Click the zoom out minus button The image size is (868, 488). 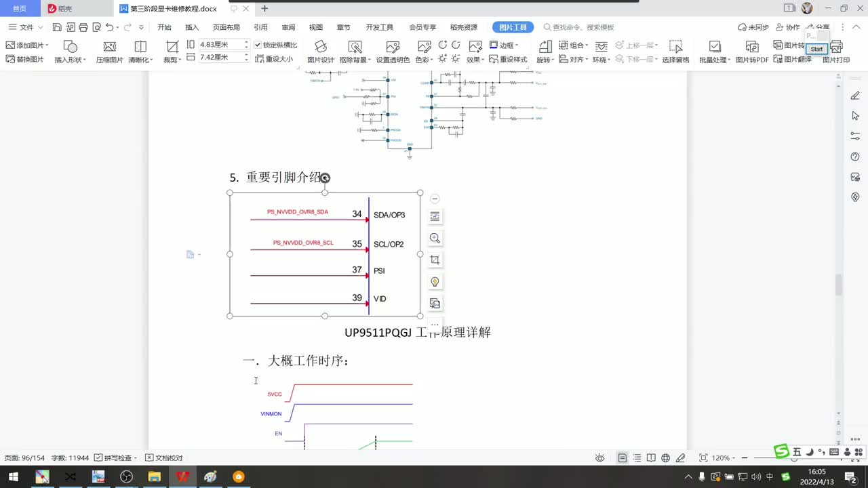click(x=744, y=458)
